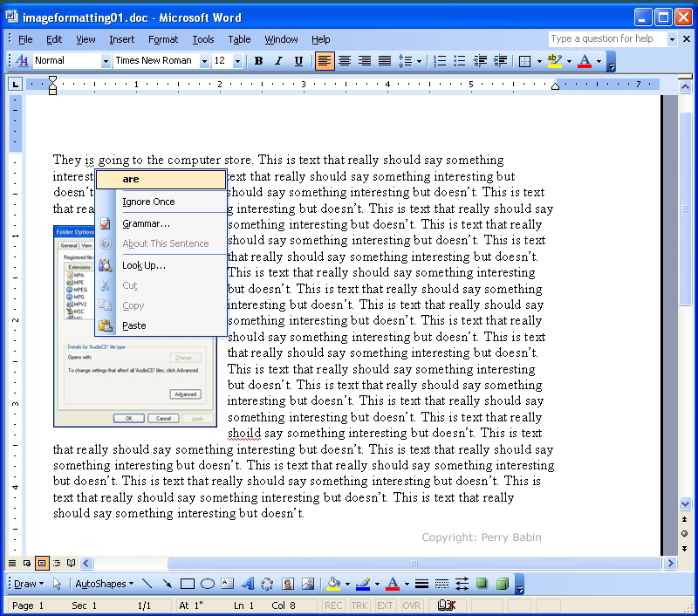The image size is (698, 616).
Task: Select Paste from the context menu
Action: 161,325
